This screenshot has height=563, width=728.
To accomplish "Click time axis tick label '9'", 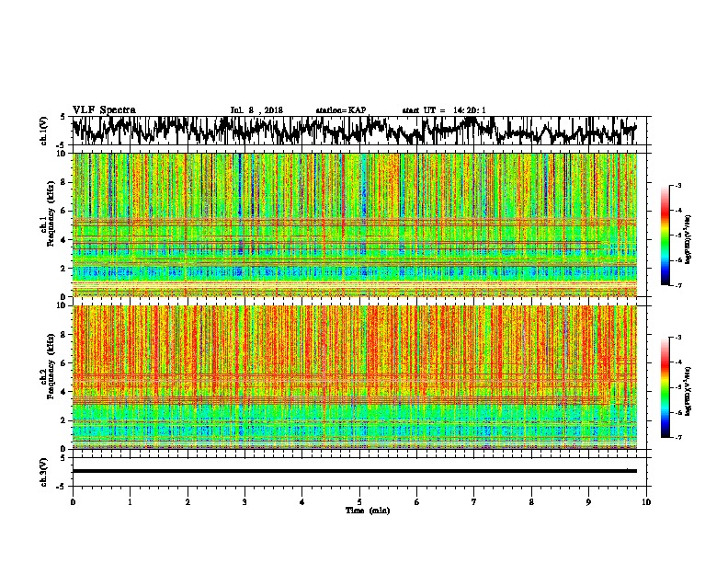I will 588,502.
